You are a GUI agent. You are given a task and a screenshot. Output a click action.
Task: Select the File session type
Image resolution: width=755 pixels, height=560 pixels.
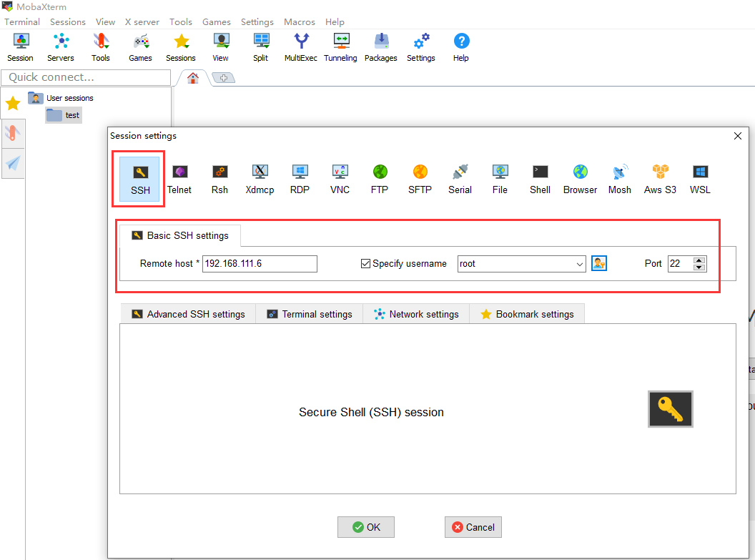point(500,179)
